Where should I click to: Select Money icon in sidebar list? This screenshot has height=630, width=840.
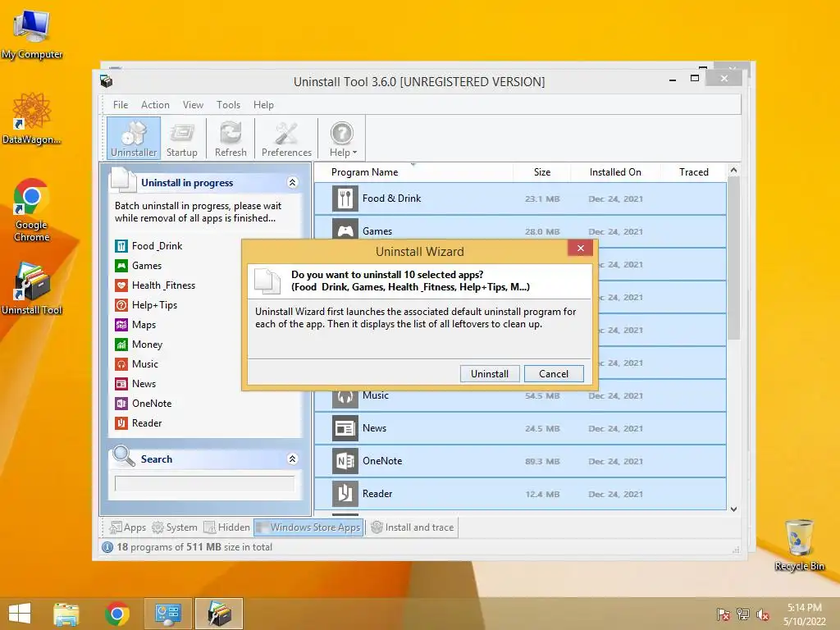[121, 345]
